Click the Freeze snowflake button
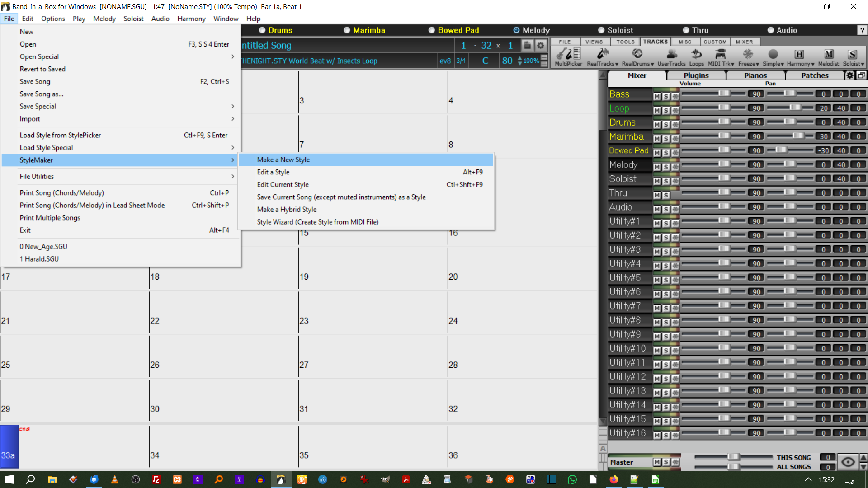The height and width of the screenshot is (488, 868). (x=748, y=57)
